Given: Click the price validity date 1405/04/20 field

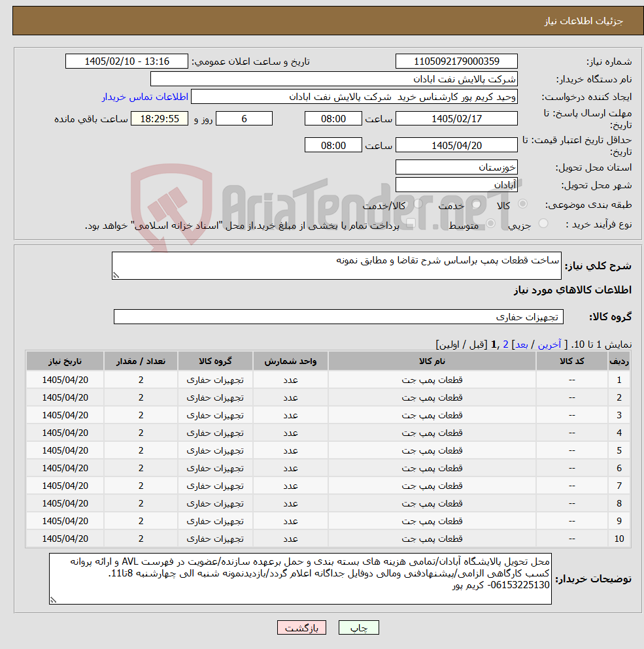Looking at the screenshot, I should click(456, 145).
